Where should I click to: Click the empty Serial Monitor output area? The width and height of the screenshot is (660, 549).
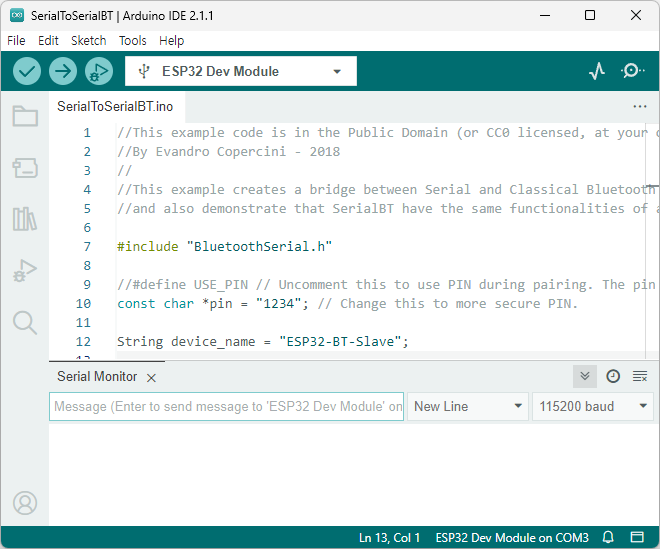[x=354, y=474]
